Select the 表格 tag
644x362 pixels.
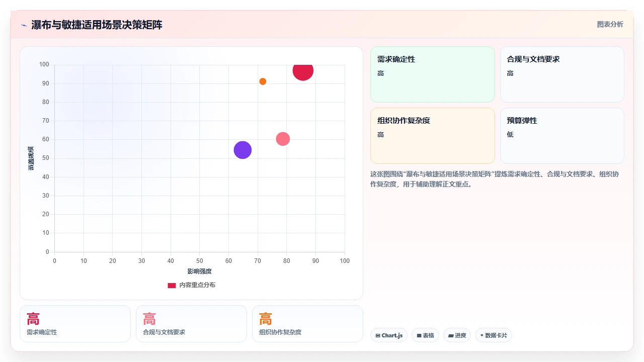(425, 335)
